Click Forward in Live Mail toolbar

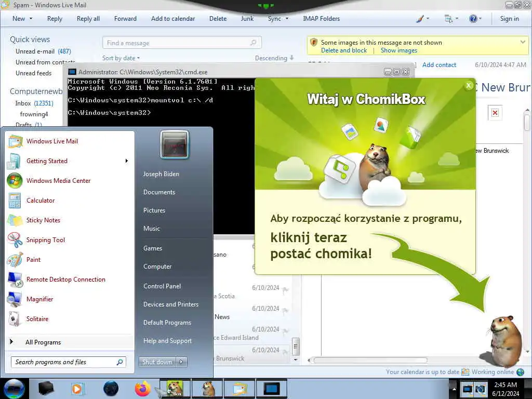coord(125,19)
